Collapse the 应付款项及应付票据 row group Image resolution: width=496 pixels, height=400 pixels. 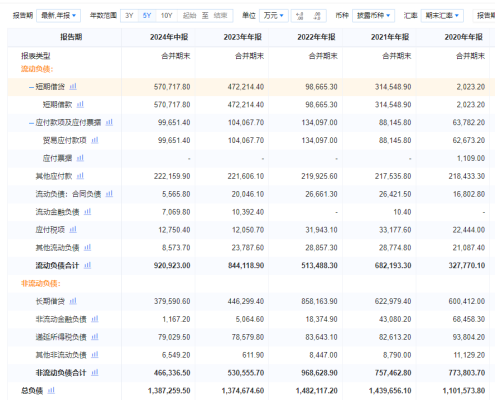click(x=31, y=123)
